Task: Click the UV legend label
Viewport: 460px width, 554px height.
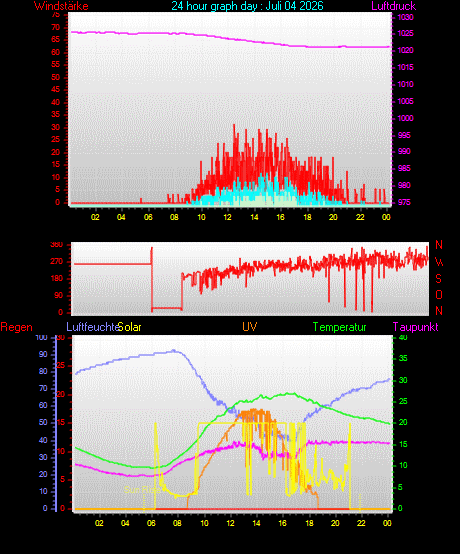Action: [x=249, y=327]
